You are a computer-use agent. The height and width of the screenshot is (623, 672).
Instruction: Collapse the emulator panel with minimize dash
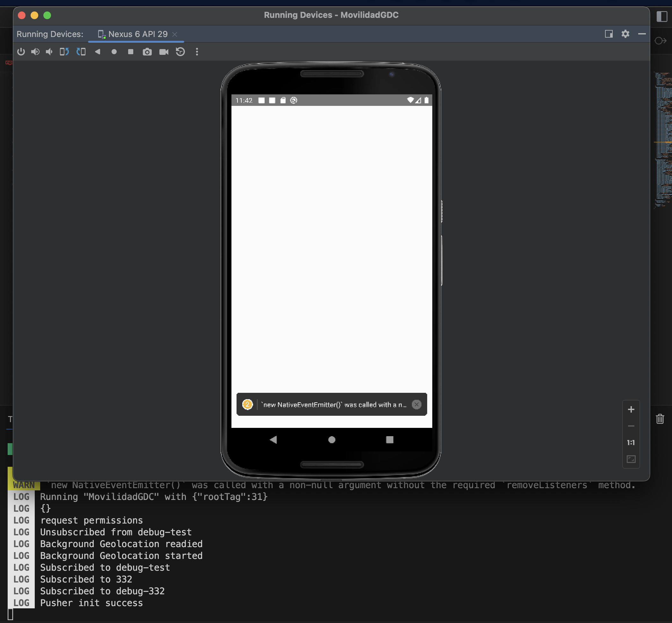(642, 34)
